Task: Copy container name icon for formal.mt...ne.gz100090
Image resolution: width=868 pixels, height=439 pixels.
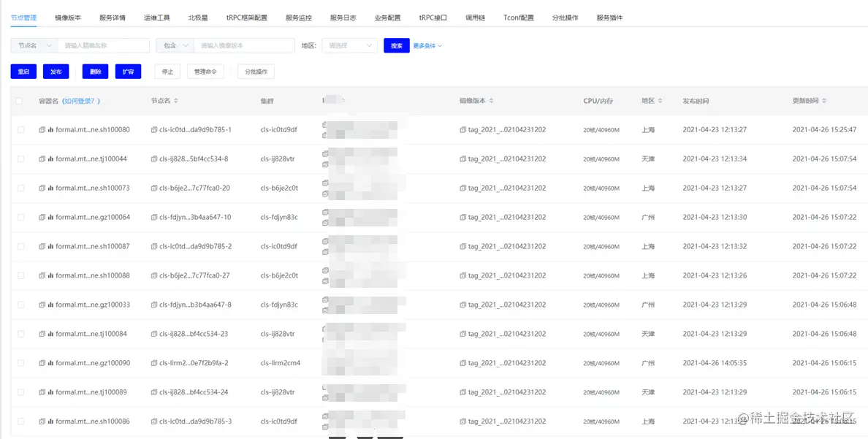Action: pos(42,363)
